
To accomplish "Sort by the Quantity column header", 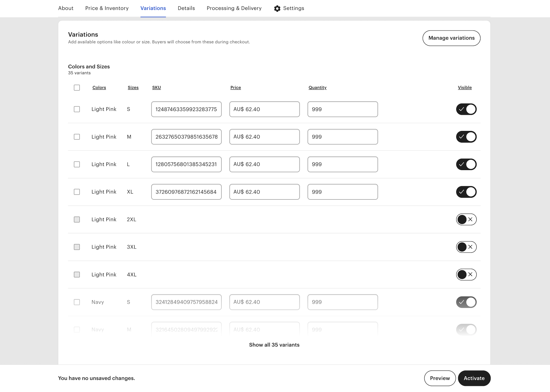I will point(317,87).
